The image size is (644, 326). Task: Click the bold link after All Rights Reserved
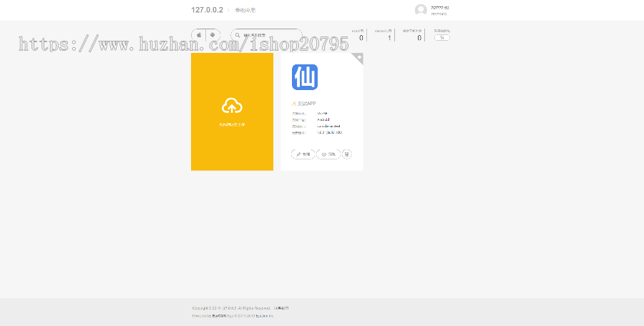tap(281, 308)
